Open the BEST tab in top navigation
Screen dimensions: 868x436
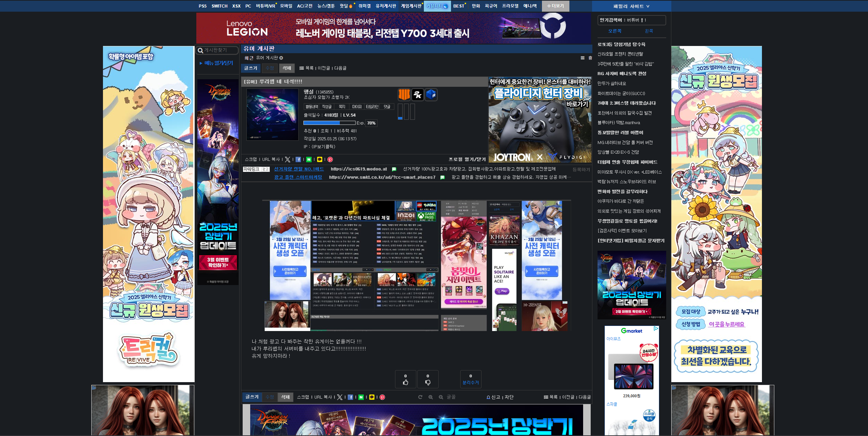pyautogui.click(x=459, y=6)
